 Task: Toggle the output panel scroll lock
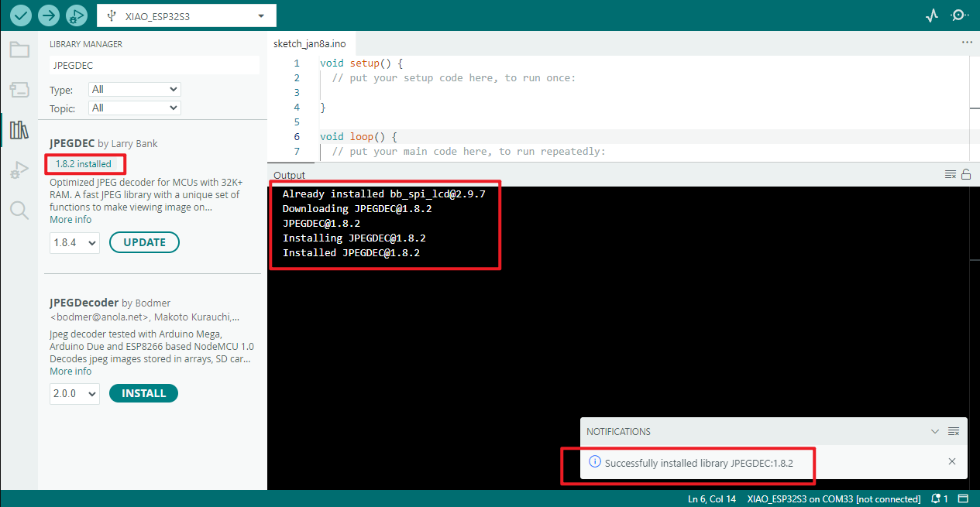[x=966, y=175]
